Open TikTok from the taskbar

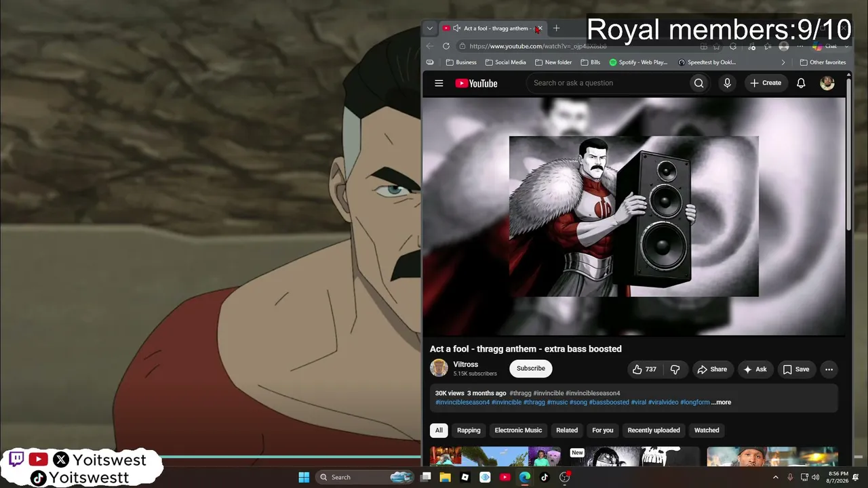coord(544,477)
